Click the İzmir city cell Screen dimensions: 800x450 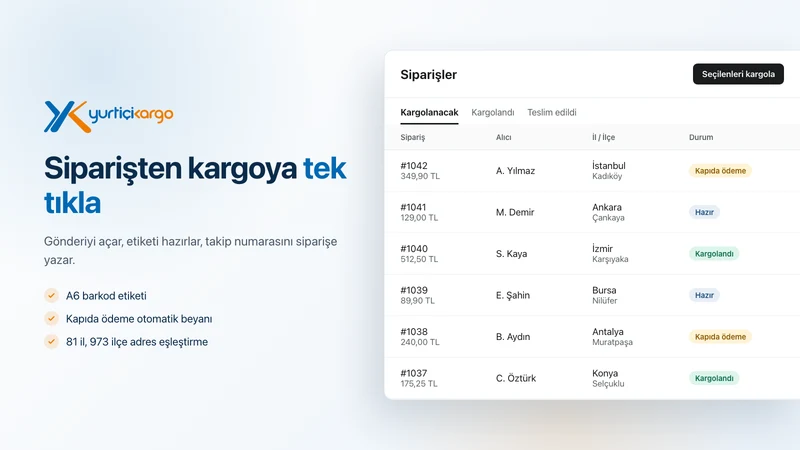[x=602, y=248]
